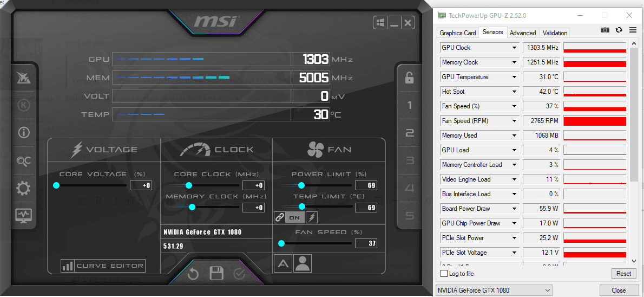Select profile slot 2
The width and height of the screenshot is (644, 297).
coord(409,133)
